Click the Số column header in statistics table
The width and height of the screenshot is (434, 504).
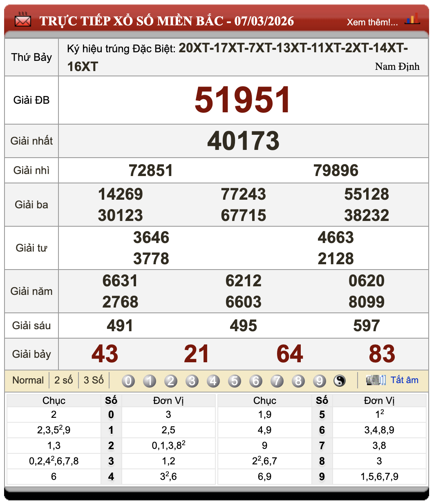point(111,401)
